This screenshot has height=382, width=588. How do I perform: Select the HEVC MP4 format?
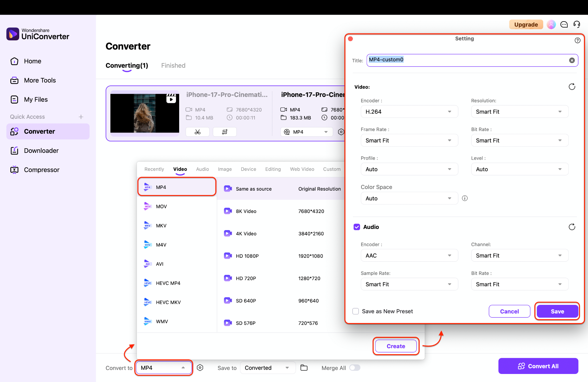(177, 283)
